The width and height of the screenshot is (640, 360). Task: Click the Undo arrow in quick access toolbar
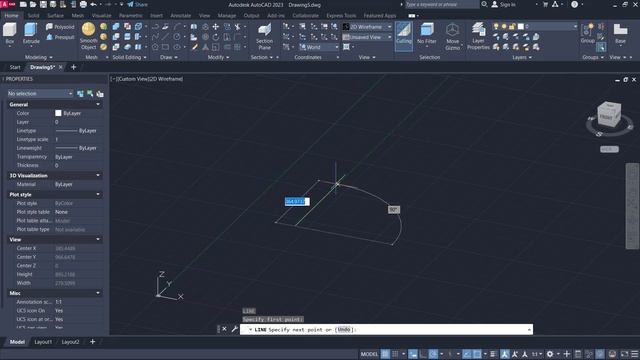[x=94, y=4]
